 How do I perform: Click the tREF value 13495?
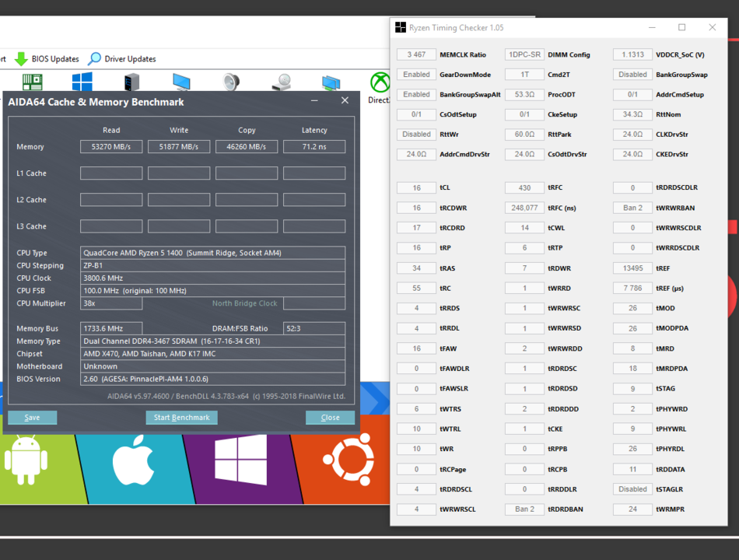pos(632,268)
